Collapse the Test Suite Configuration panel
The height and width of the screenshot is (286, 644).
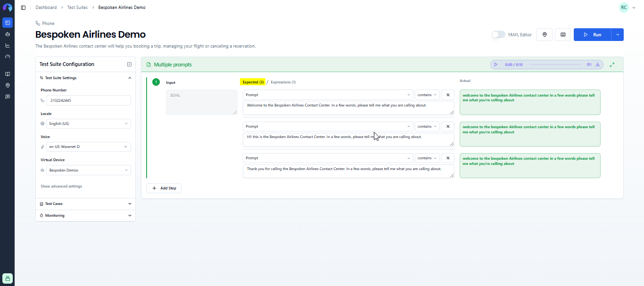tap(129, 64)
